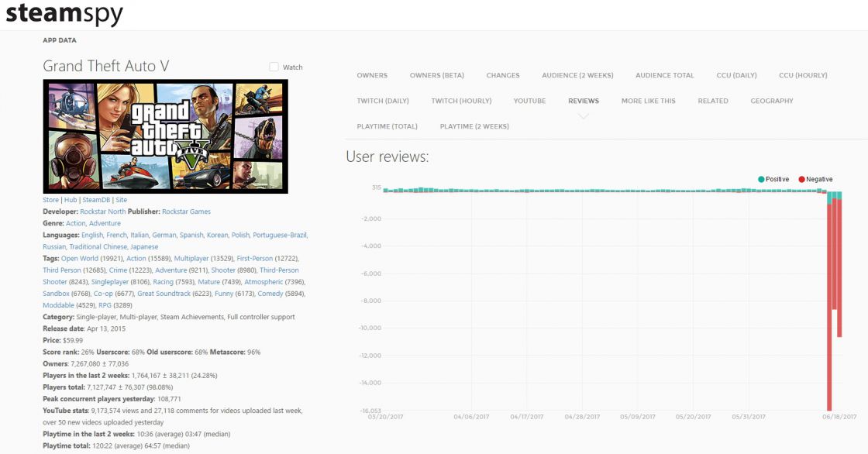Screen dimensions: 868x454
Task: Open the Twitch (Hourly) tab
Action: point(461,101)
